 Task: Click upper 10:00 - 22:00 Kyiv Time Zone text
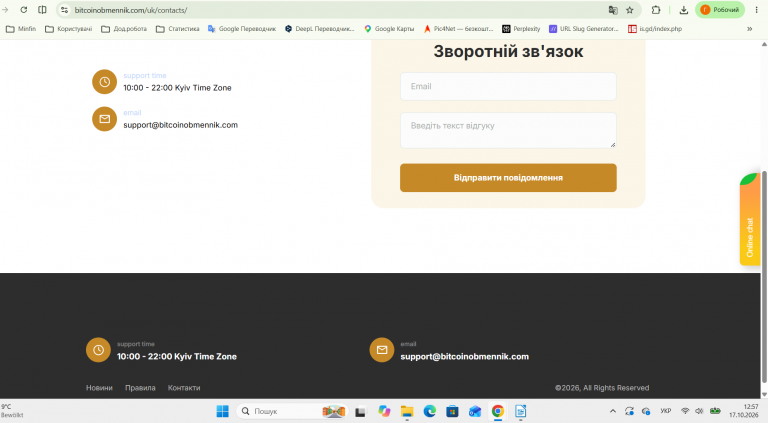point(177,88)
